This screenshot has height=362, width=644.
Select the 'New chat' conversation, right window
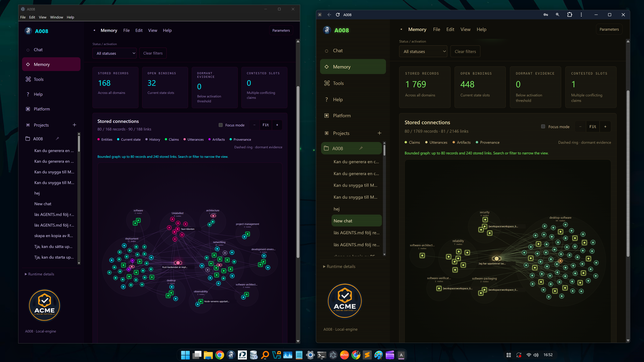pyautogui.click(x=356, y=221)
